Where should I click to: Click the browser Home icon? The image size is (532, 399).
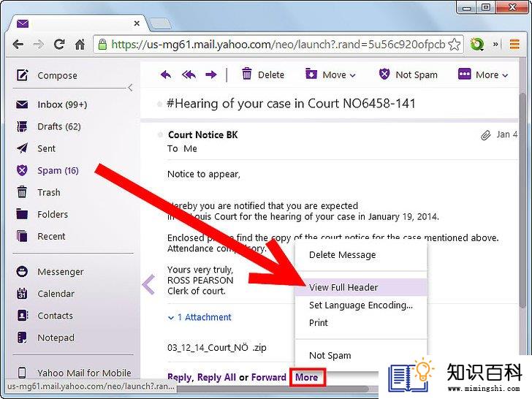pyautogui.click(x=80, y=45)
